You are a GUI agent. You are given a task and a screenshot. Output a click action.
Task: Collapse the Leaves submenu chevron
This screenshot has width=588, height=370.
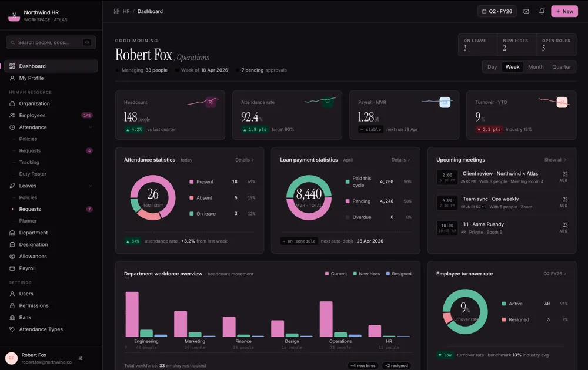click(91, 186)
